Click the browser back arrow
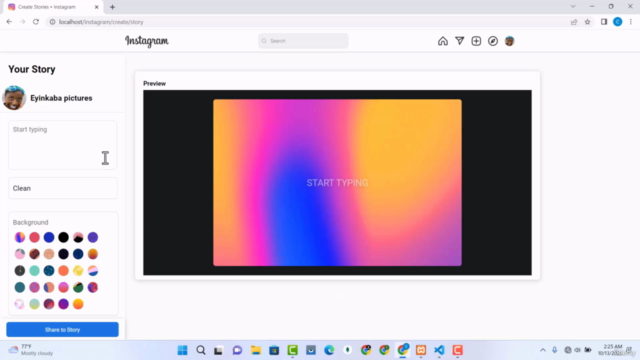 coord(9,22)
